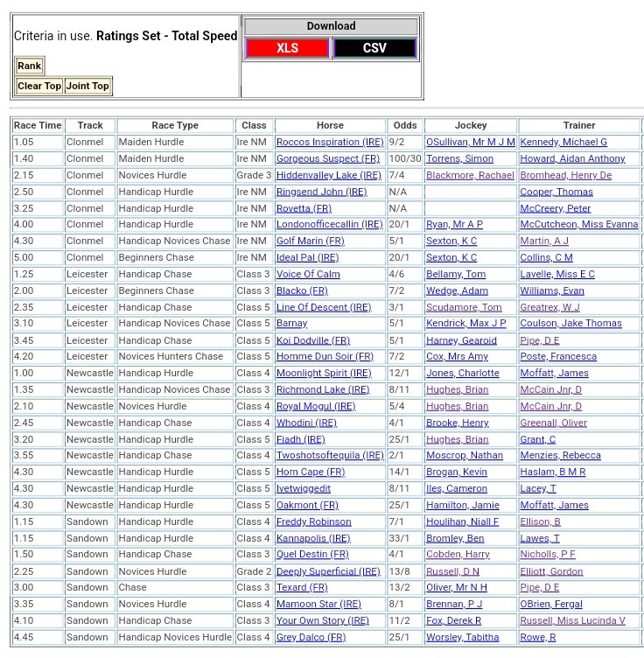Download ratings as XLS file
The image size is (644, 658).
pyautogui.click(x=287, y=48)
